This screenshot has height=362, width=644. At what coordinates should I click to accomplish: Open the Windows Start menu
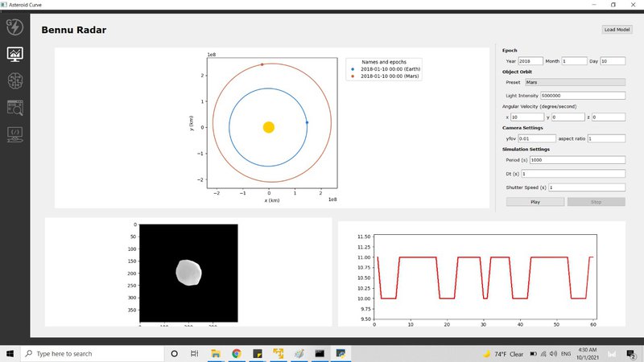pyautogui.click(x=10, y=353)
